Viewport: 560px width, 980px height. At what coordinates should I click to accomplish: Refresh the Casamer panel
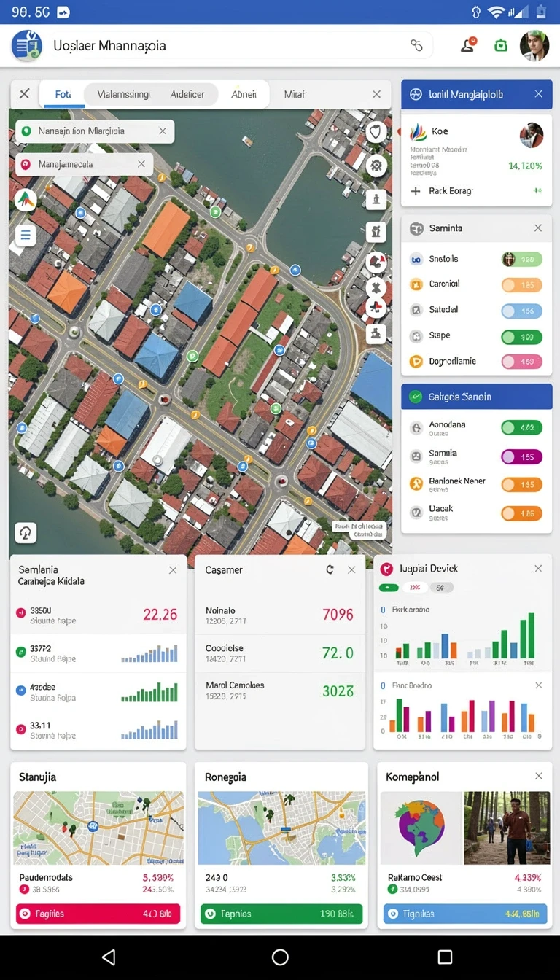330,570
